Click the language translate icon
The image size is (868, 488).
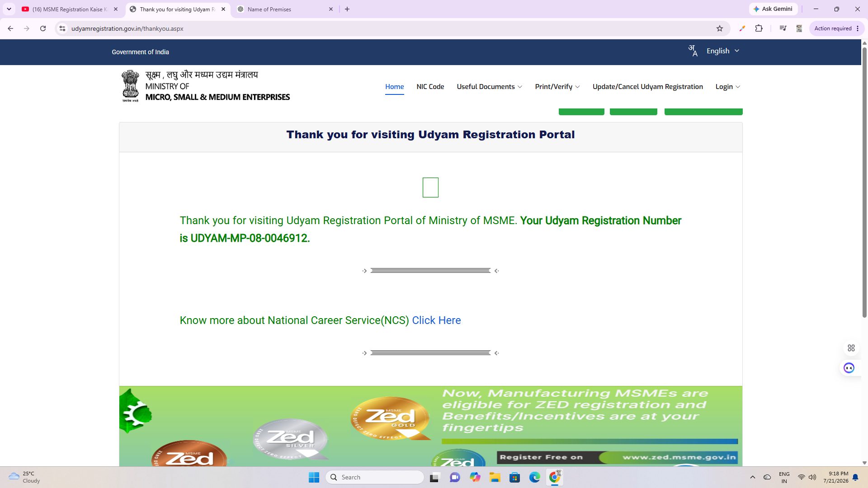tap(693, 51)
